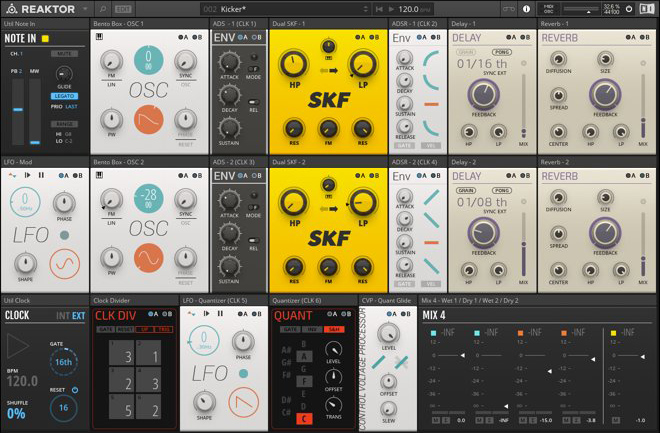Toggle the panel layout icon at top right

[x=647, y=9]
